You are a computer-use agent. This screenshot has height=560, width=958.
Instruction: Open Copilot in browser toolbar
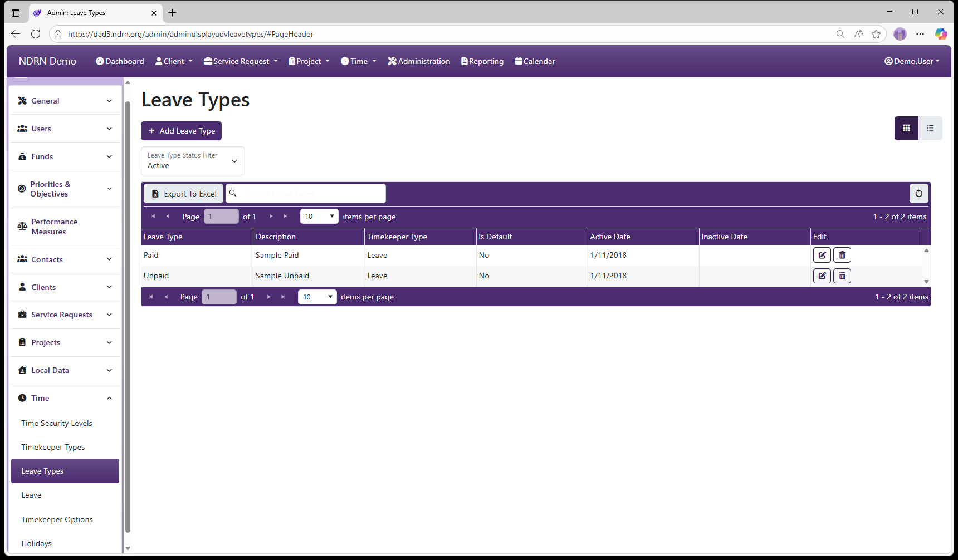click(941, 34)
